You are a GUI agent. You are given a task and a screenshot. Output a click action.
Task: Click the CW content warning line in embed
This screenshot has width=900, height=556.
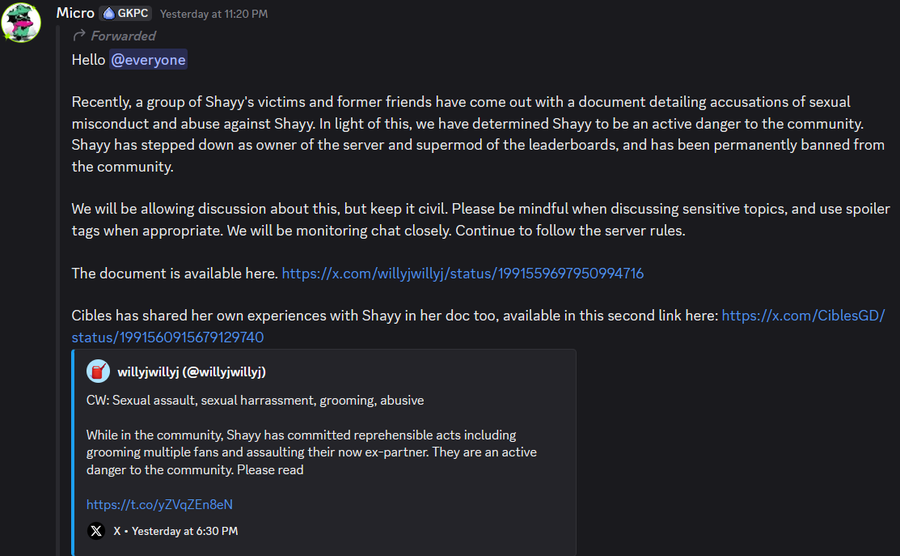[x=255, y=400]
